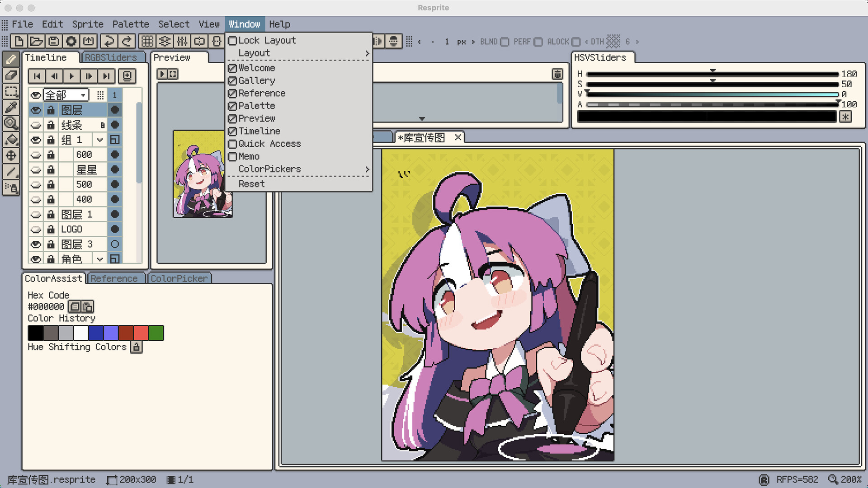
Task: Enable the Quick Access checkbox
Action: pos(232,144)
